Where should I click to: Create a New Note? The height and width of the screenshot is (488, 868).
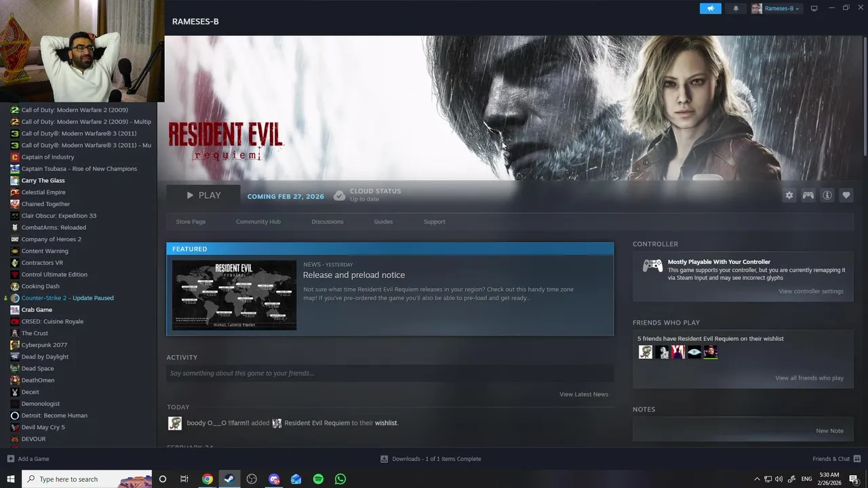pyautogui.click(x=829, y=431)
